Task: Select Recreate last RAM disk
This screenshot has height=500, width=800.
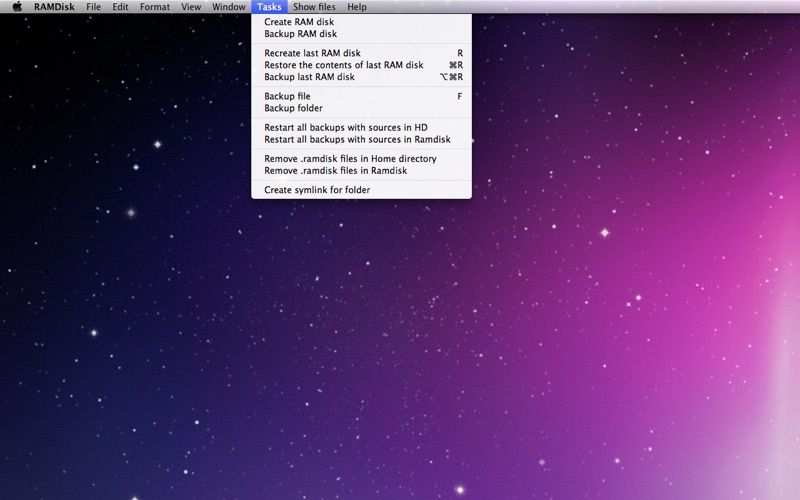Action: pyautogui.click(x=361, y=53)
